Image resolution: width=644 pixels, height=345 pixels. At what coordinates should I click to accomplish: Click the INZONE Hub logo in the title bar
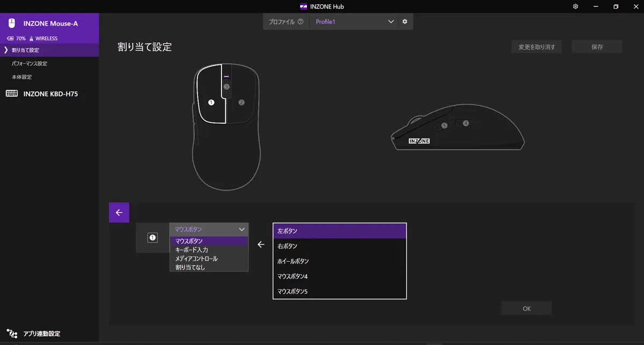click(304, 6)
